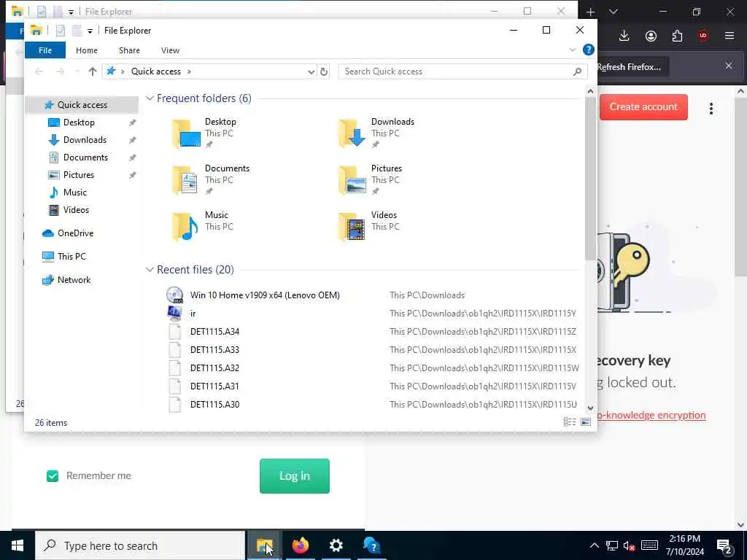Select Desktop in the navigation pane
This screenshot has height=560, width=747.
click(79, 122)
